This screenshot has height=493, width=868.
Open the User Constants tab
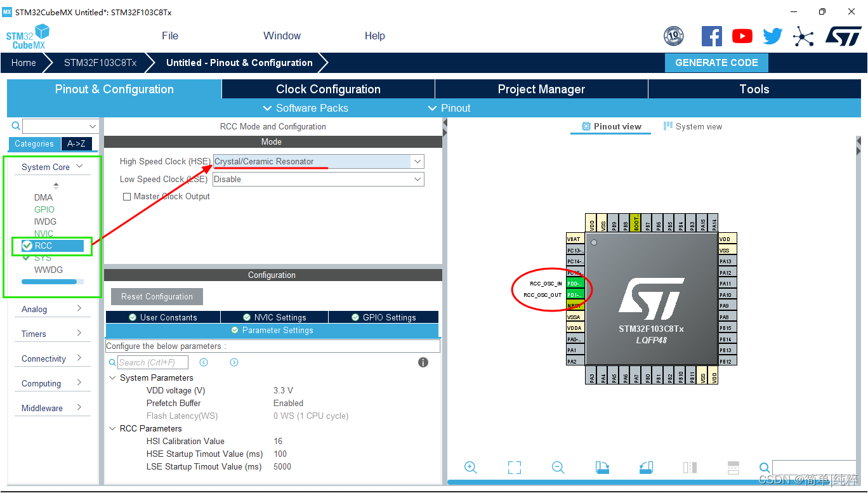(x=163, y=317)
